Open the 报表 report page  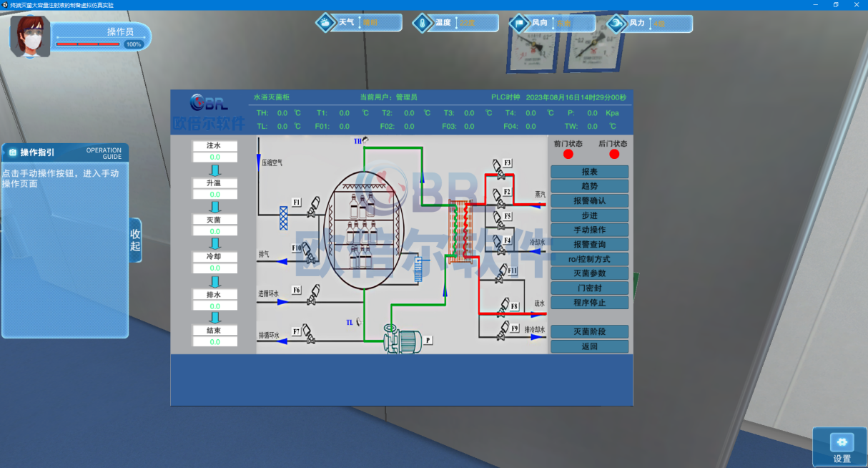[x=590, y=172]
